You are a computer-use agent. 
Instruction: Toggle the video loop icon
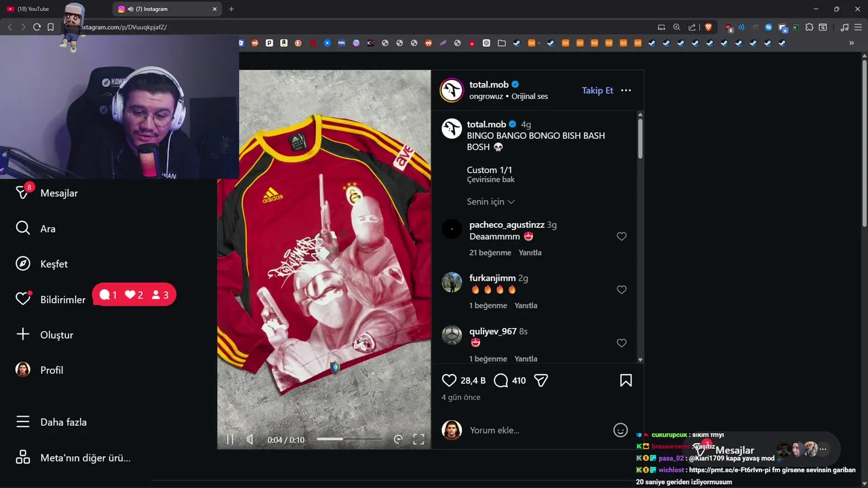398,439
